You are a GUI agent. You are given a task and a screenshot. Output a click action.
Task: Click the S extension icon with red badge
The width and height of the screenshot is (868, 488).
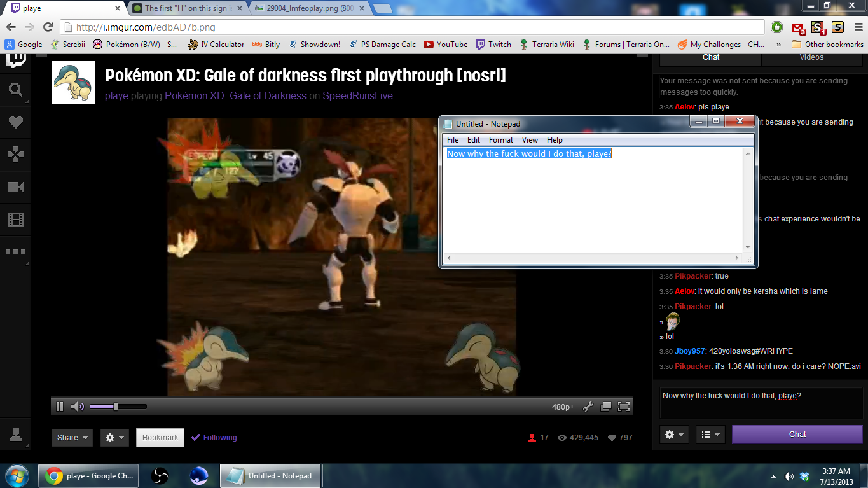coord(818,27)
